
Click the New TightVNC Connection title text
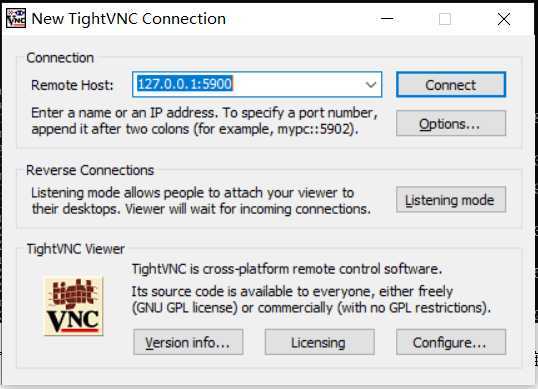[x=129, y=19]
